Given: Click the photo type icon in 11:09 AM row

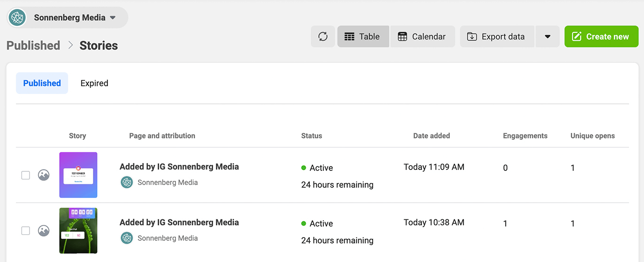Looking at the screenshot, I should 44,175.
